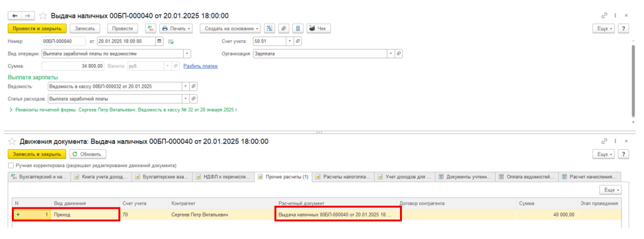
Task: Show document postings with the Дт/Кт icon
Action: tap(151, 28)
